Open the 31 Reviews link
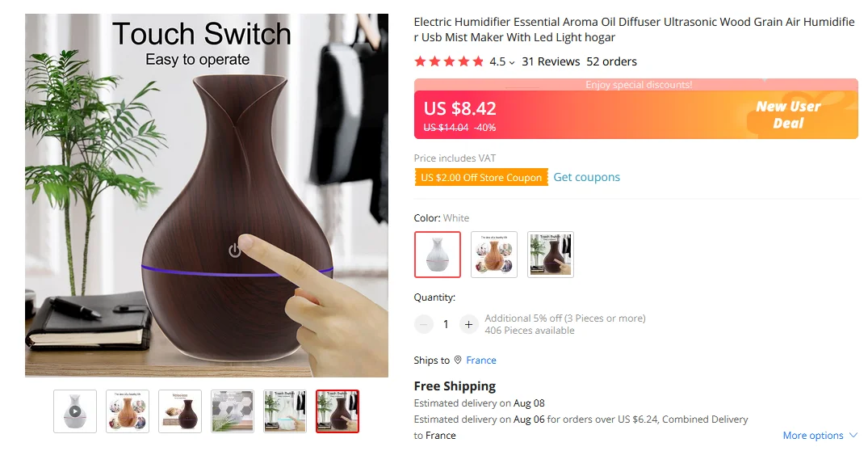This screenshot has width=868, height=451. 551,61
